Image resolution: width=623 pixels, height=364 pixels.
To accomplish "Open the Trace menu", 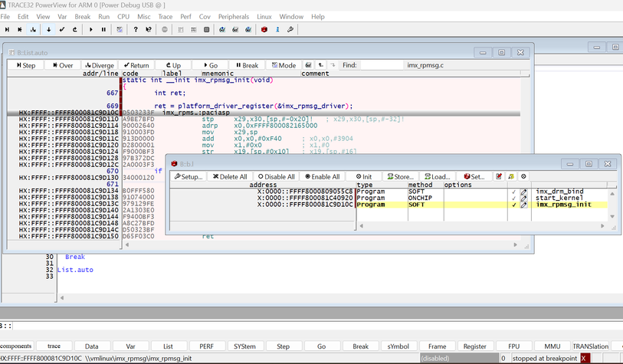I will [x=165, y=16].
